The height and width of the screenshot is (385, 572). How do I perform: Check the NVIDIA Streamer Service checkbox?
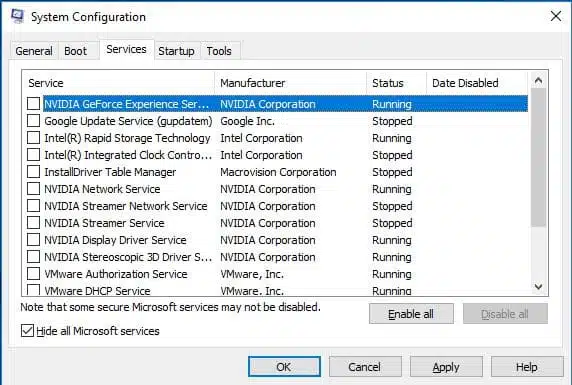33,223
